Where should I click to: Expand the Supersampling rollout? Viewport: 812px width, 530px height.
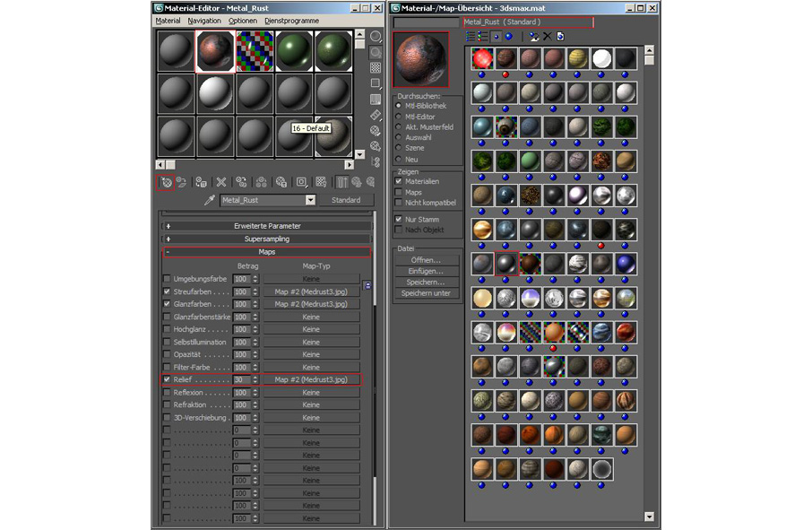[x=266, y=239]
